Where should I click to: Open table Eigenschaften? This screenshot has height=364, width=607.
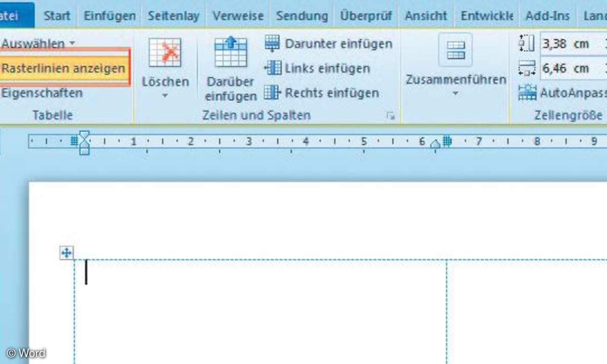[41, 93]
